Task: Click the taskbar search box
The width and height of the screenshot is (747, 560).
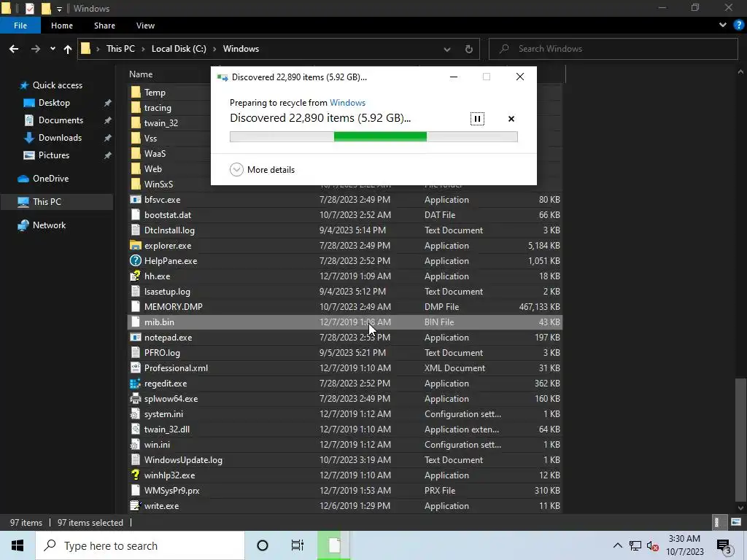Action: click(x=140, y=545)
